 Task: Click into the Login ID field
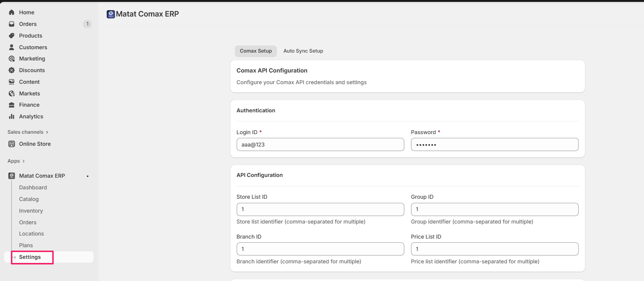(x=320, y=145)
